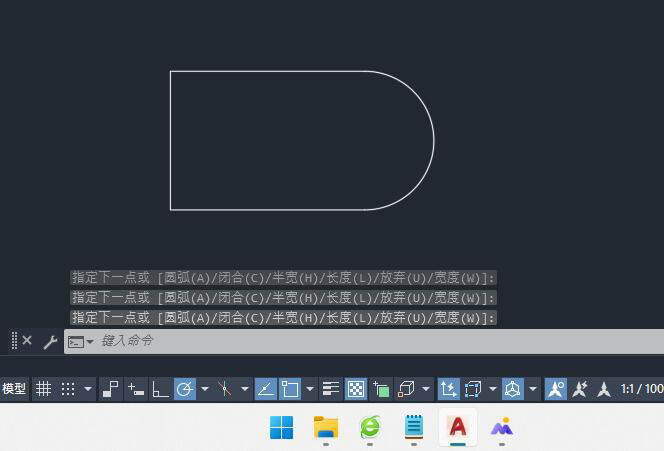The image size is (664, 451).
Task: Toggle snap mode dotted grid icon
Action: click(68, 389)
